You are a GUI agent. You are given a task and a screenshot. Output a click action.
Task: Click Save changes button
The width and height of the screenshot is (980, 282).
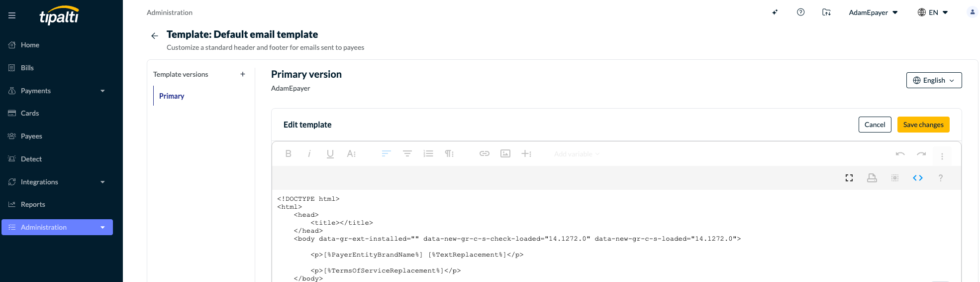pyautogui.click(x=923, y=125)
